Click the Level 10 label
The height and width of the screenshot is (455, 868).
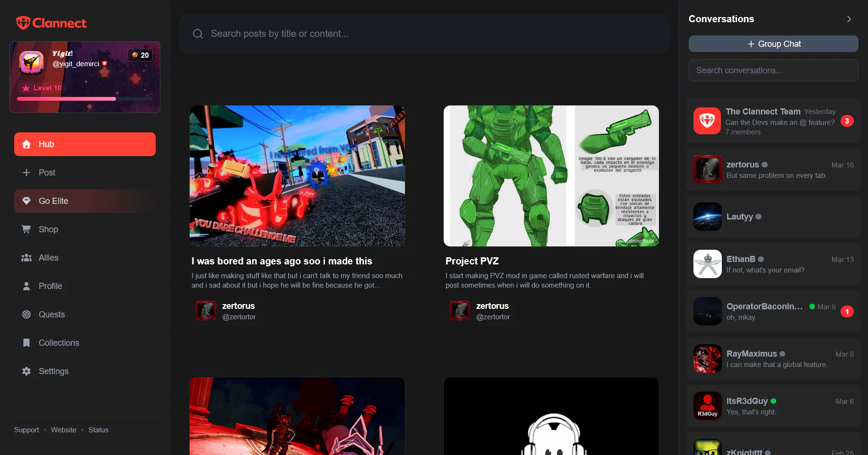47,88
